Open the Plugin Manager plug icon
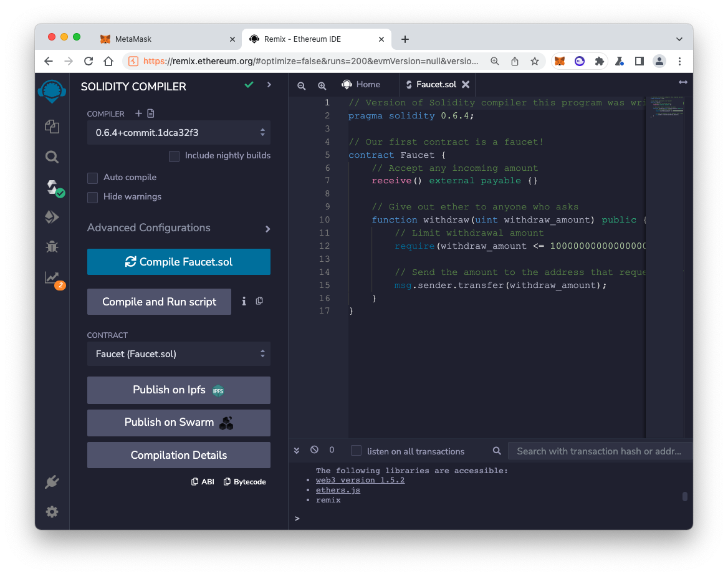The height and width of the screenshot is (576, 728). click(x=52, y=482)
